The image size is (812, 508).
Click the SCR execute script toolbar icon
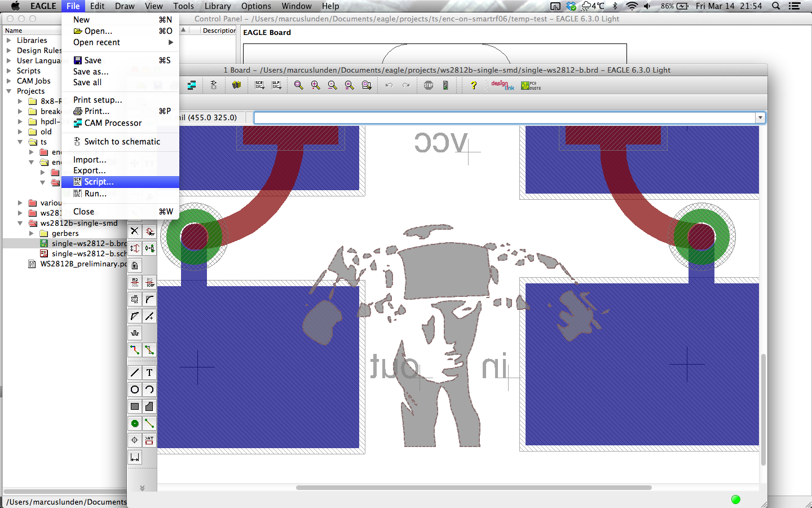(x=259, y=85)
